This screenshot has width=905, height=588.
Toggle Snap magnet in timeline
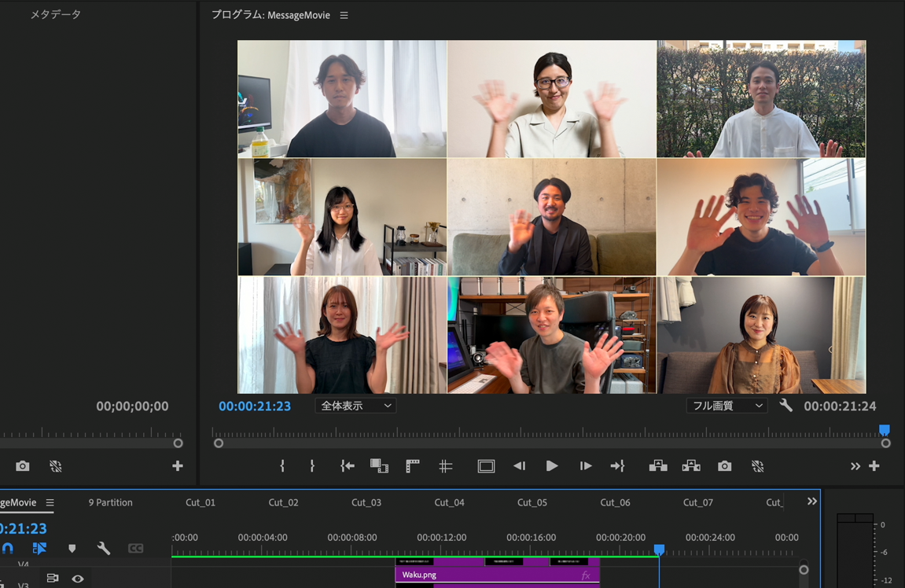point(8,548)
